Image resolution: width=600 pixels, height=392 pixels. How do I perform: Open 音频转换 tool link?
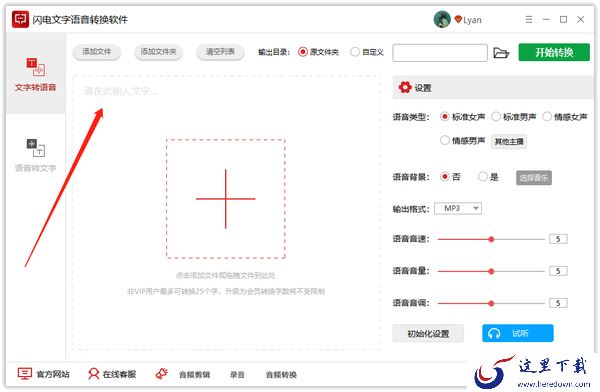point(281,375)
